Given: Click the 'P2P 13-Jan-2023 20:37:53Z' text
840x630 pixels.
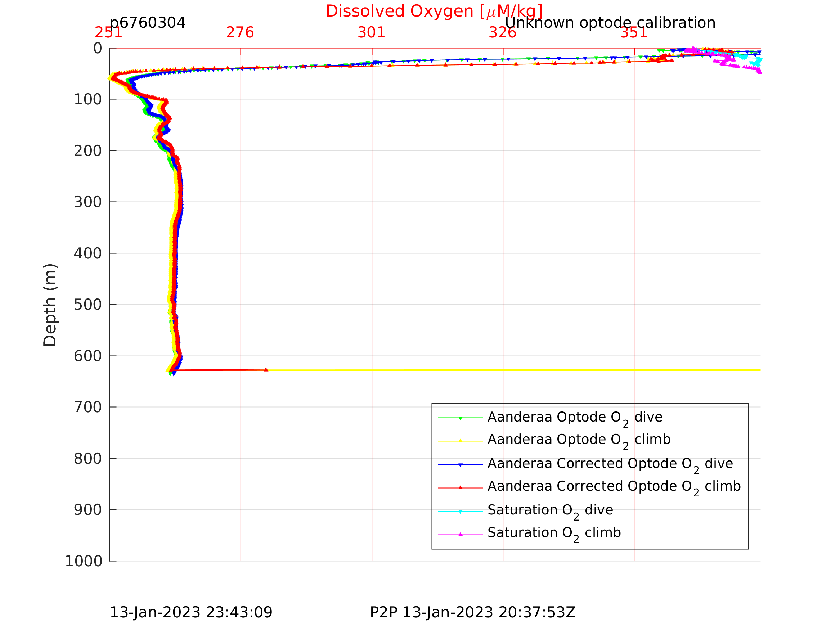Looking at the screenshot, I should (473, 613).
